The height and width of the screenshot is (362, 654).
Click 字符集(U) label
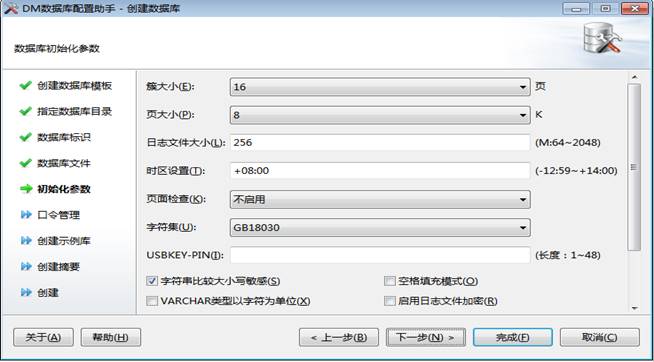coord(171,228)
